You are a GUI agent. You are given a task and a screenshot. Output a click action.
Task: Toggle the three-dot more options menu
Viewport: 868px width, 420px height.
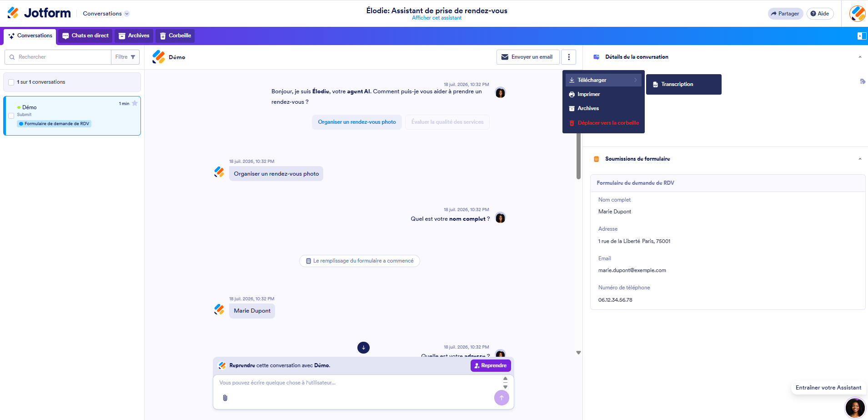(x=569, y=57)
